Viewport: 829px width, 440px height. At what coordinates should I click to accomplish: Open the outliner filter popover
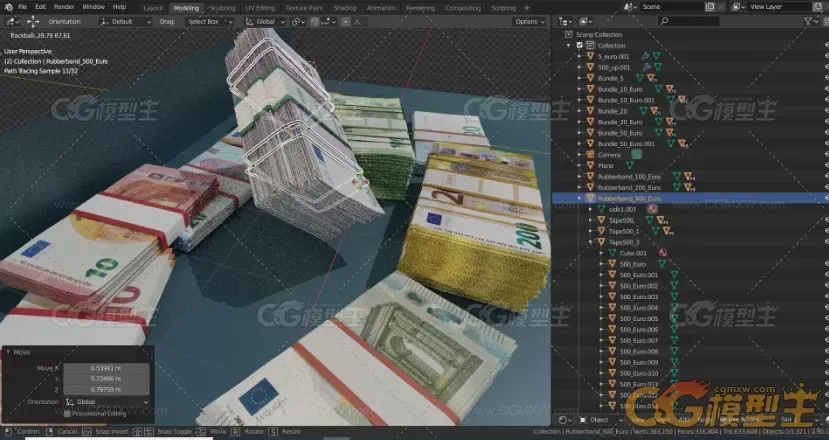click(810, 22)
